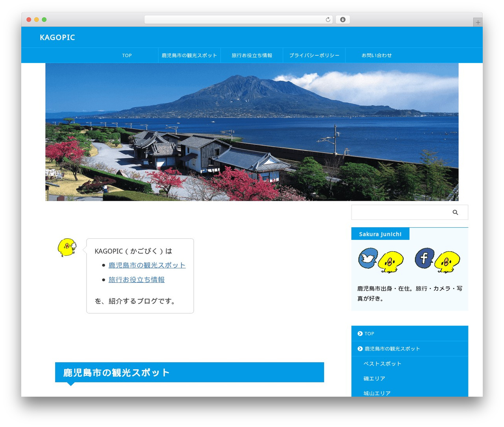Click the chick avatar beside the speech bubble

67,247
